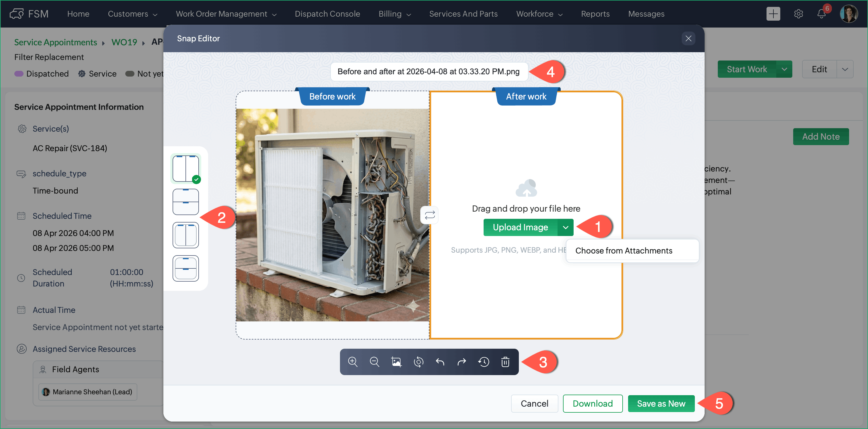Click the replace image toolbar icon
Image resolution: width=868 pixels, height=429 pixels.
point(396,362)
